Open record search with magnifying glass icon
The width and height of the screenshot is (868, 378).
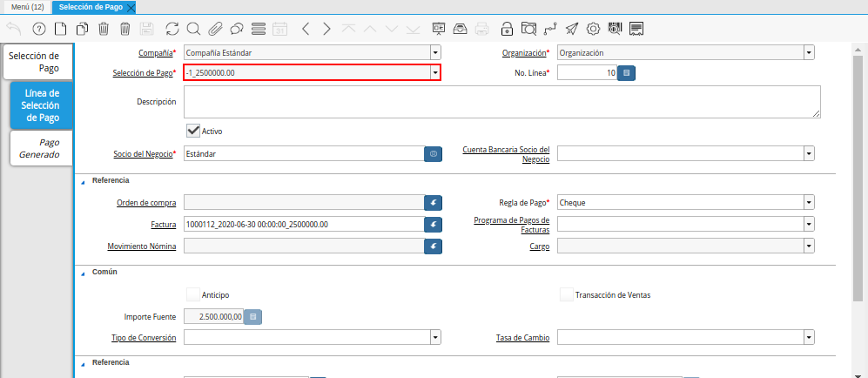click(193, 29)
